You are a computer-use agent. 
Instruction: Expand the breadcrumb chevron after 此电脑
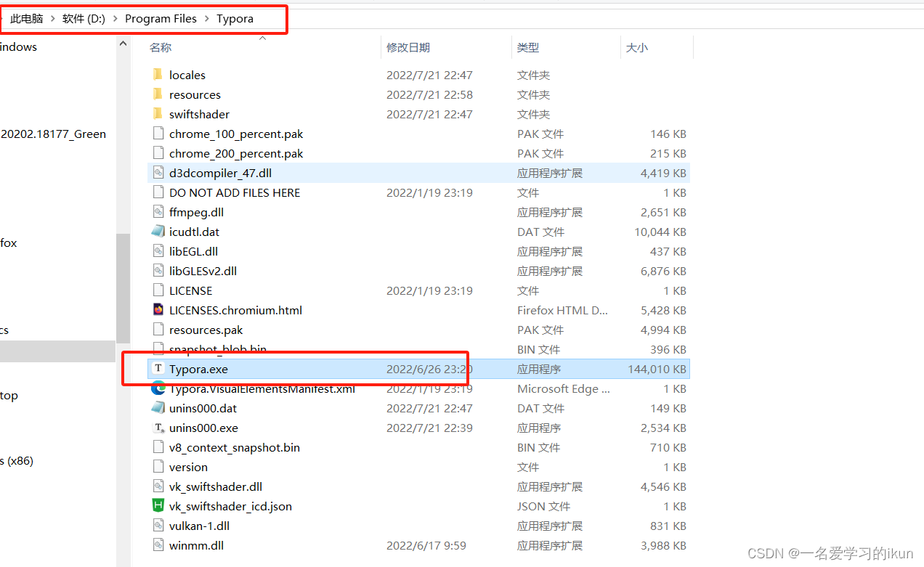(x=53, y=19)
